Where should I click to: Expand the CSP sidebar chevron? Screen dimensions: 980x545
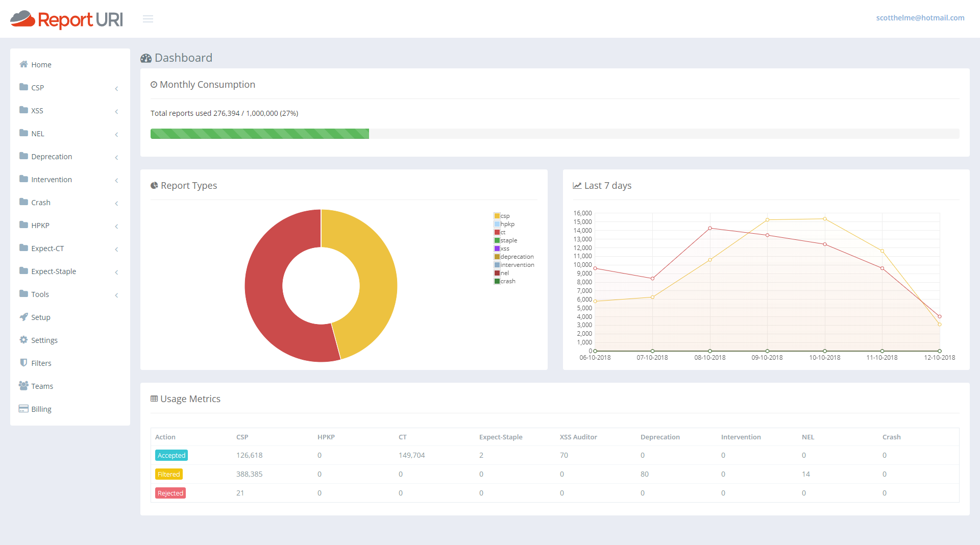[x=116, y=88]
